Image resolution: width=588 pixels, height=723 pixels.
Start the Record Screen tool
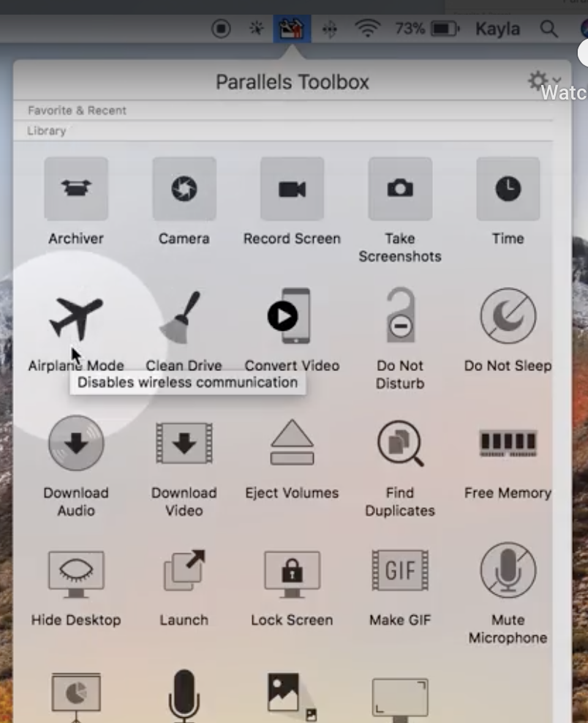292,190
